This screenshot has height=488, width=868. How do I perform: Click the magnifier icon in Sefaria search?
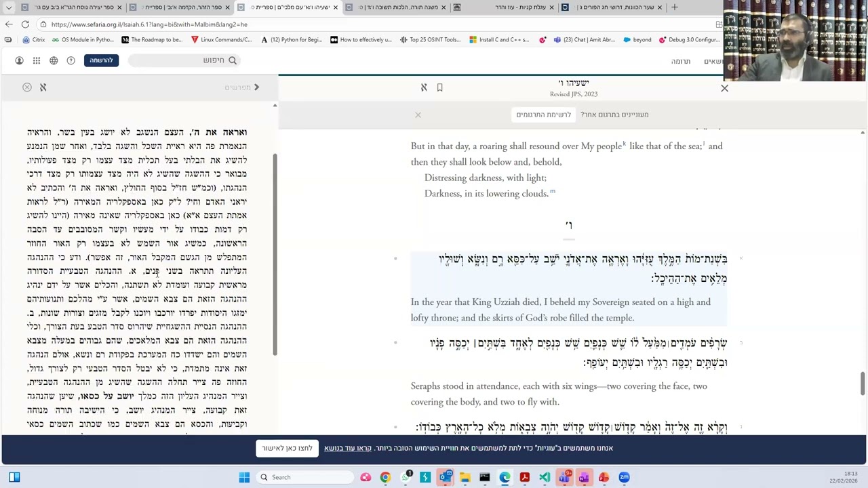click(233, 60)
